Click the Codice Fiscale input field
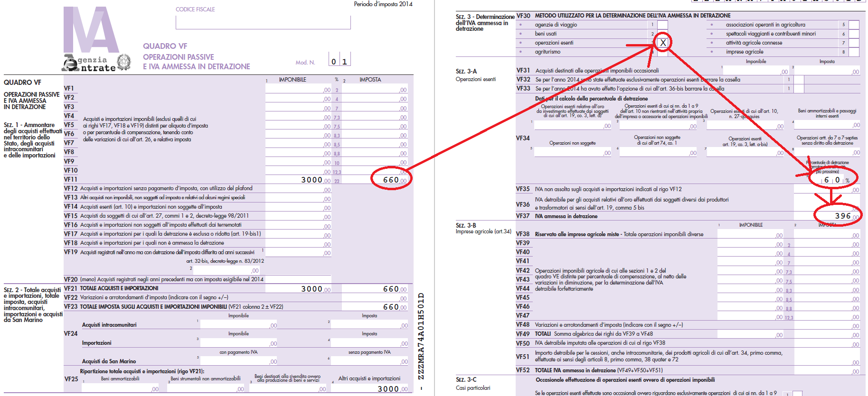Screen dimensions: 868x396 click(263, 22)
